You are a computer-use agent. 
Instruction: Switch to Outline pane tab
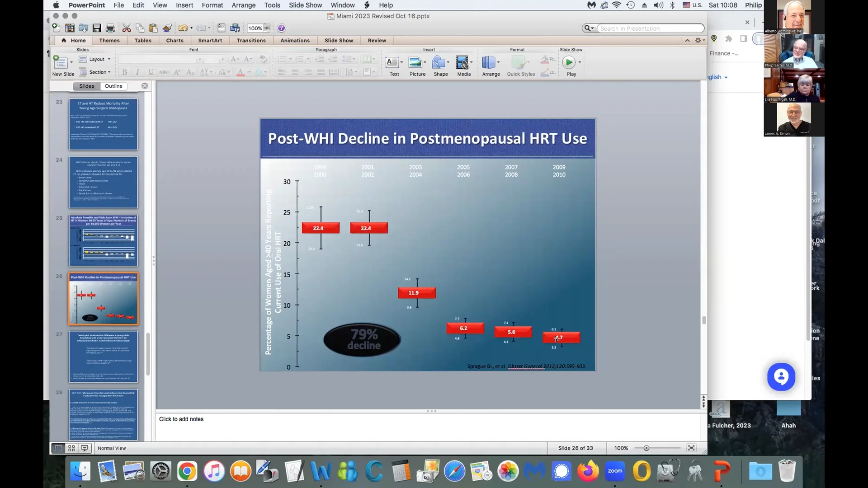tap(113, 86)
